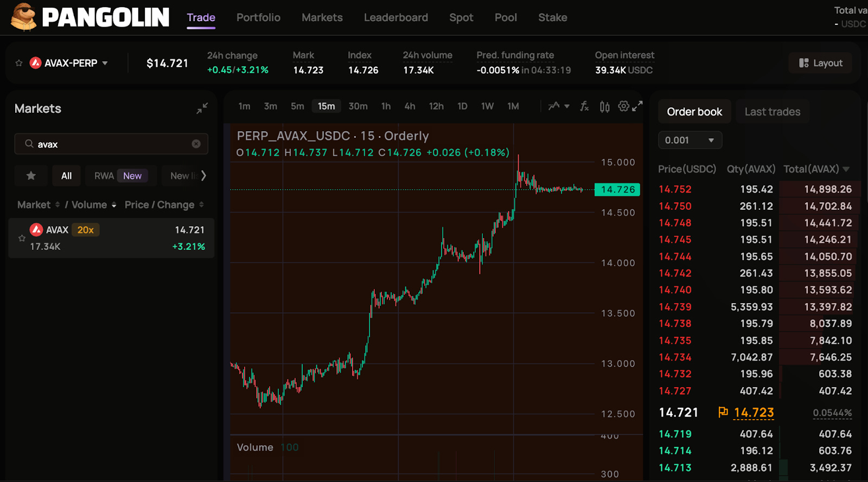Open the Markets page
Image resolution: width=868 pixels, height=482 pixels.
[x=322, y=17]
